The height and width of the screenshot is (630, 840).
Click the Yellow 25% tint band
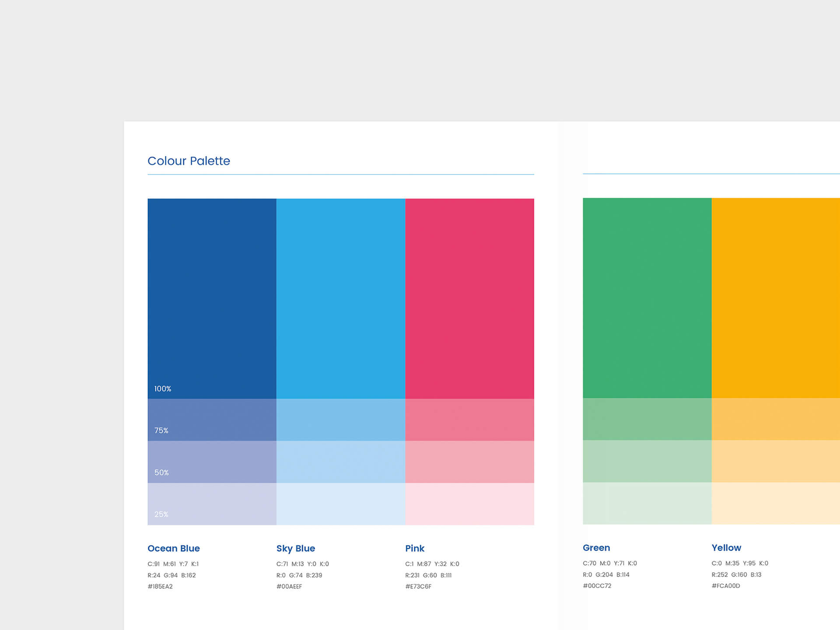click(x=779, y=505)
